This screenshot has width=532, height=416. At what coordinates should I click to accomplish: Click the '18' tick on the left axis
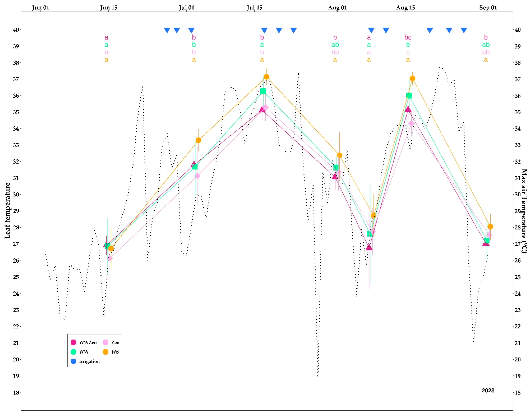16,392
